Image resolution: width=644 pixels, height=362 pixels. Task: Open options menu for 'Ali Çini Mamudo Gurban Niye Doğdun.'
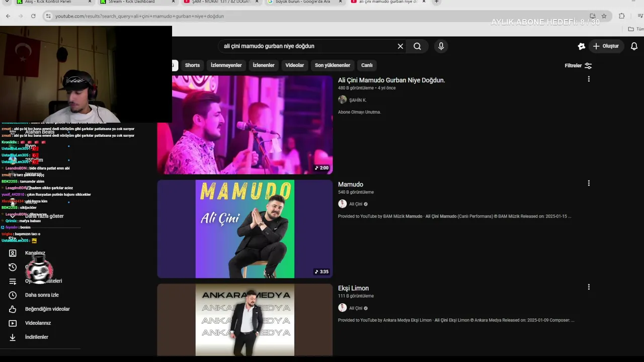click(x=589, y=79)
